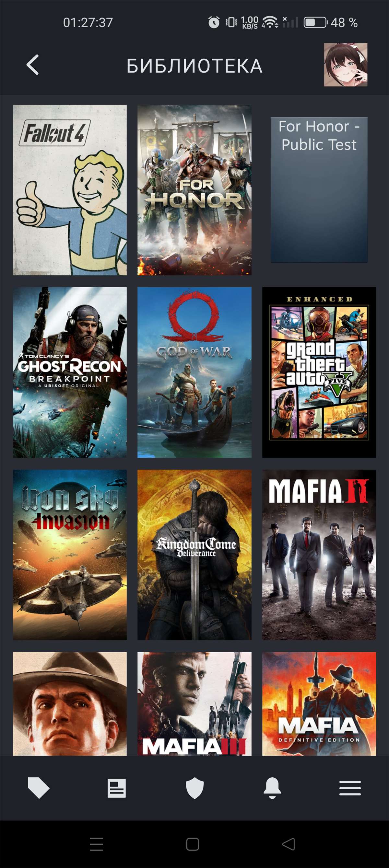Screen dimensions: 389x868
Task: Open God of War game cover
Action: [194, 372]
